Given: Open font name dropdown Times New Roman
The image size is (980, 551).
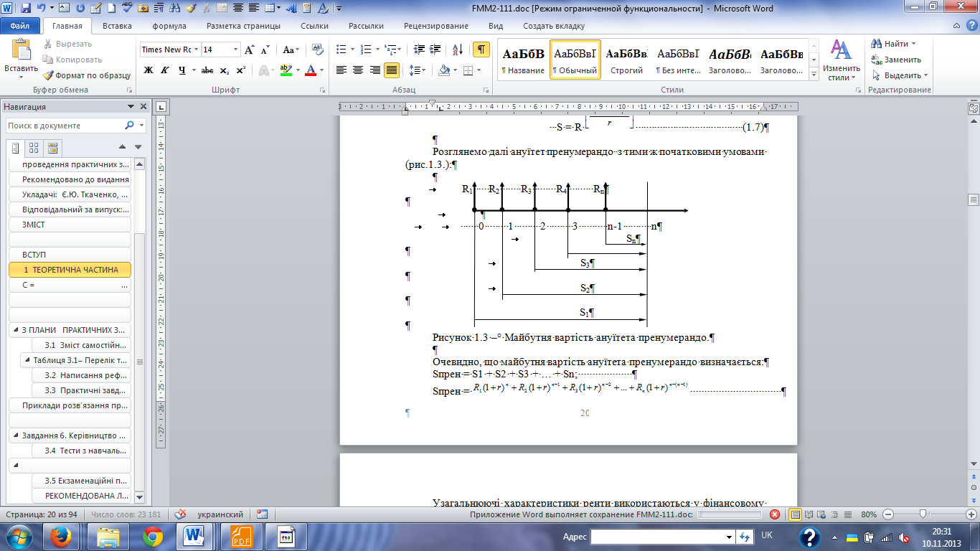Looking at the screenshot, I should pos(196,50).
